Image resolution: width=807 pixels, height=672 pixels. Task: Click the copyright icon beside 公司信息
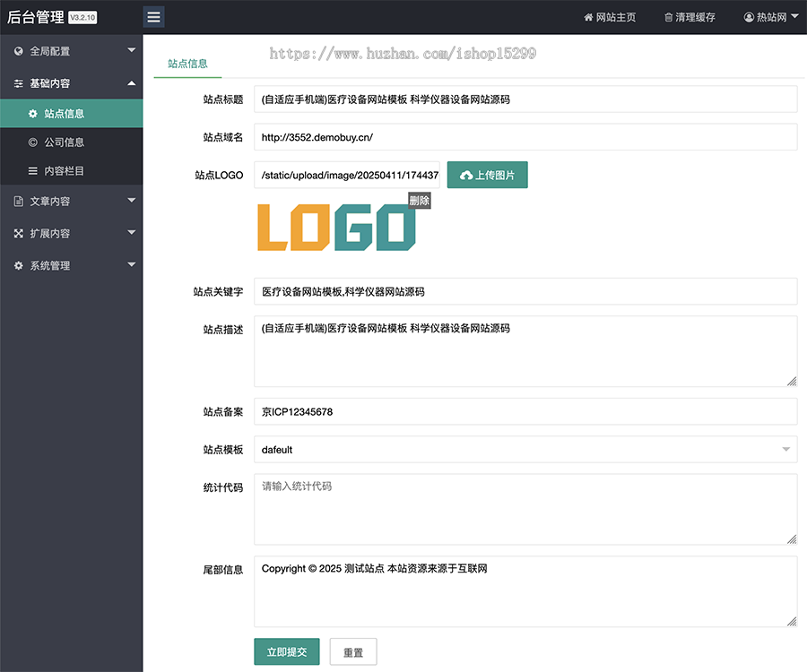pos(33,142)
